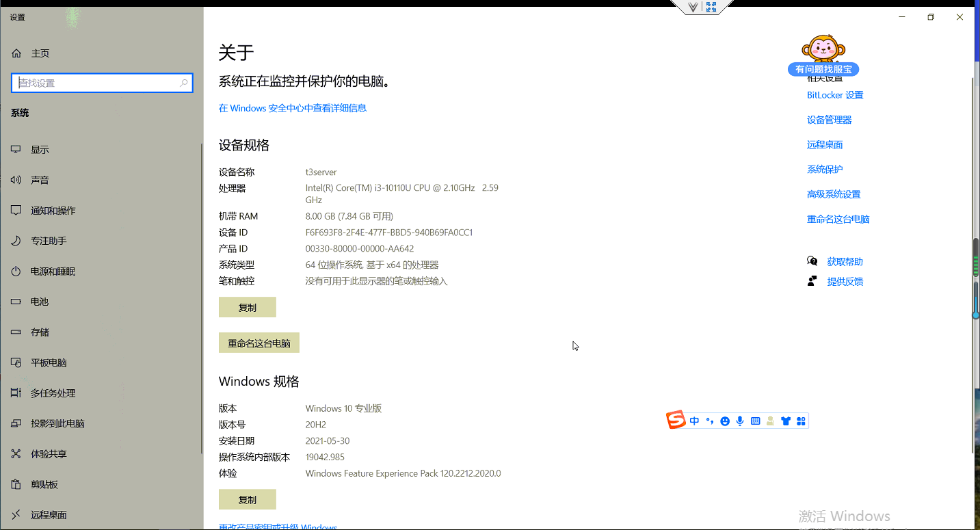The image size is (980, 530).
Task: Open the Sogou emoji smiley panel
Action: coord(725,421)
